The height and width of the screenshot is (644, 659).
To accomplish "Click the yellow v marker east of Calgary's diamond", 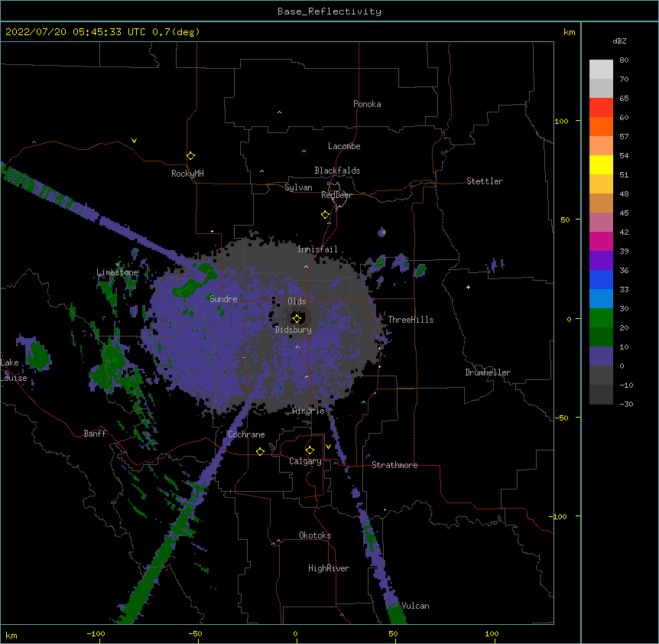I will (x=328, y=447).
